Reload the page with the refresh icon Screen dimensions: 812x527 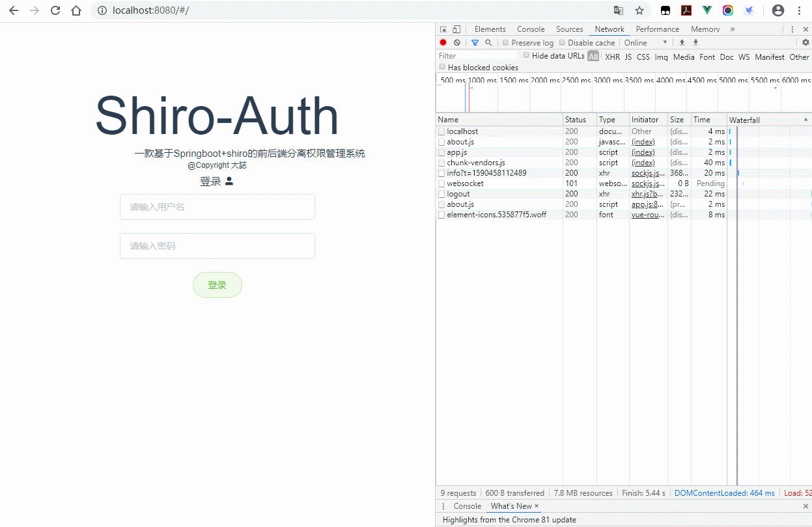coord(55,10)
